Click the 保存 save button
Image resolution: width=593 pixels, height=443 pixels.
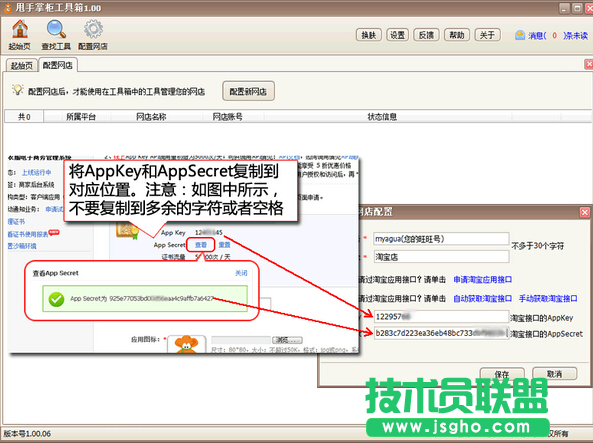tap(502, 374)
